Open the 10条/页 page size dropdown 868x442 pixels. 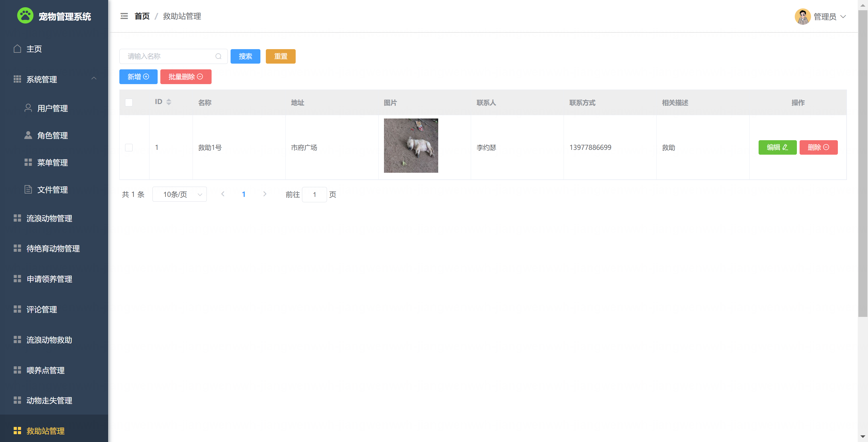pyautogui.click(x=179, y=194)
